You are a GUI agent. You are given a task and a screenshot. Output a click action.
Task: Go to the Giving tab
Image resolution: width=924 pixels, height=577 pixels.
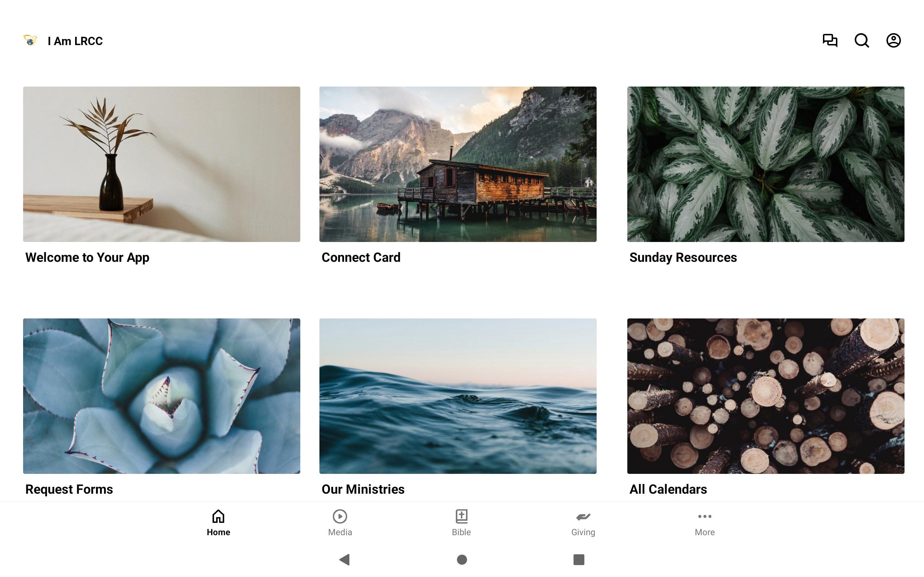coord(583,523)
